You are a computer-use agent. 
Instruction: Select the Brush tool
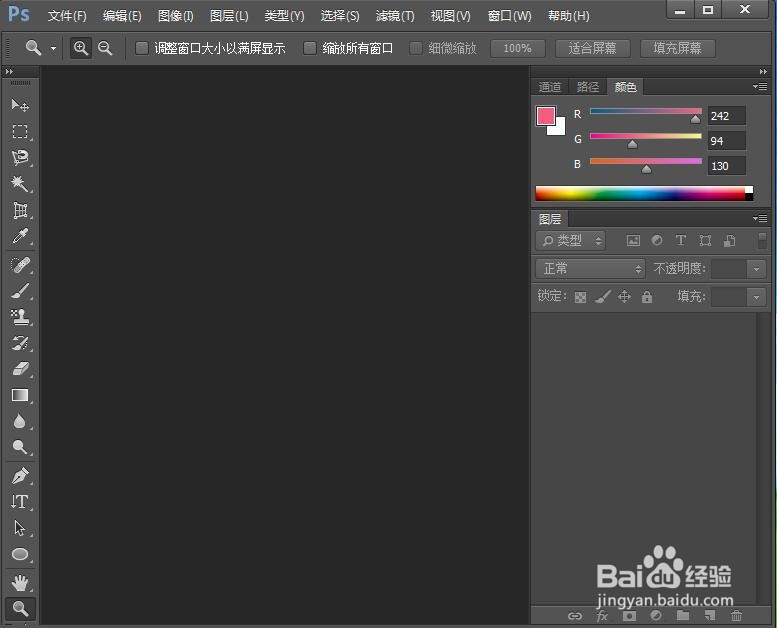20,291
